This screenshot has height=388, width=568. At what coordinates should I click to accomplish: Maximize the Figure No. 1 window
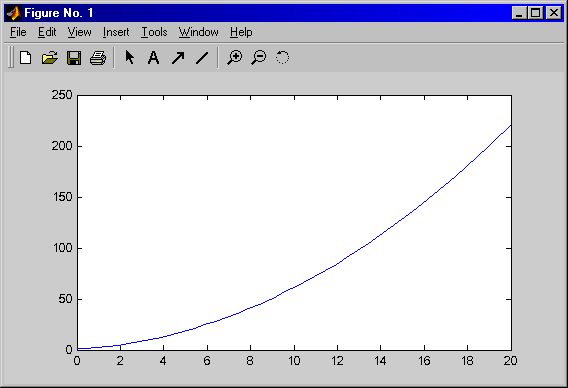click(535, 13)
